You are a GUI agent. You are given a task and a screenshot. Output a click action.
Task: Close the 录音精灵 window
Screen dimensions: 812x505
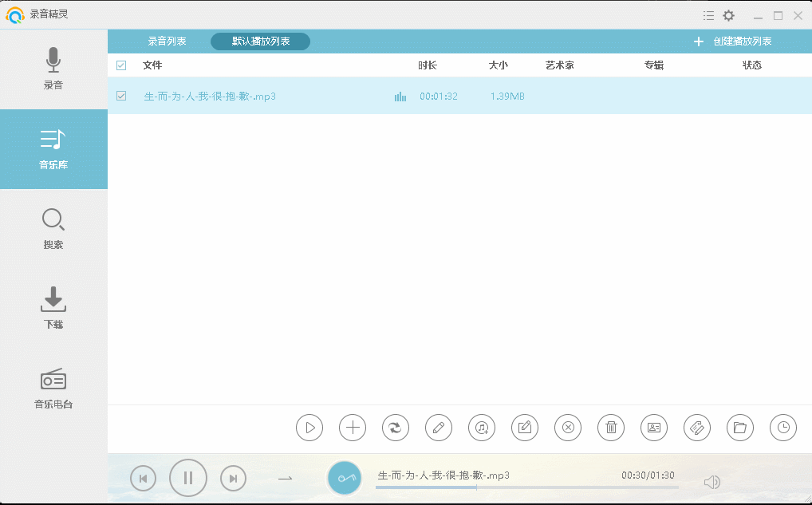point(798,16)
